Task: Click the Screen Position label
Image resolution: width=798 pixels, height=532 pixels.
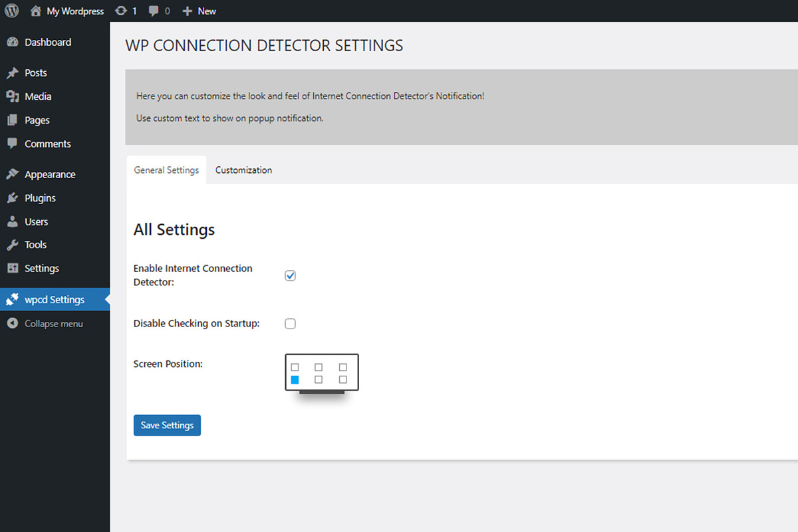Action: [x=168, y=364]
